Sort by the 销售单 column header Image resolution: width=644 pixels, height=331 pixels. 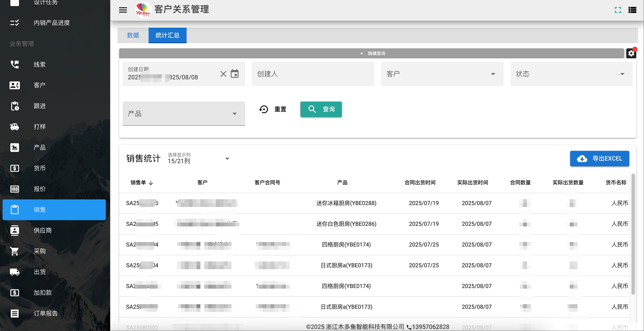pos(141,183)
